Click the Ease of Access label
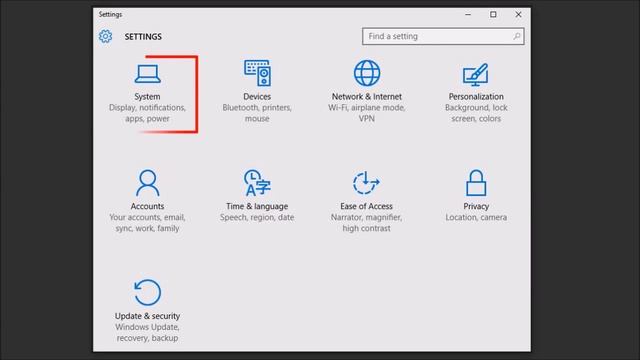The height and width of the screenshot is (360, 640). [x=367, y=206]
